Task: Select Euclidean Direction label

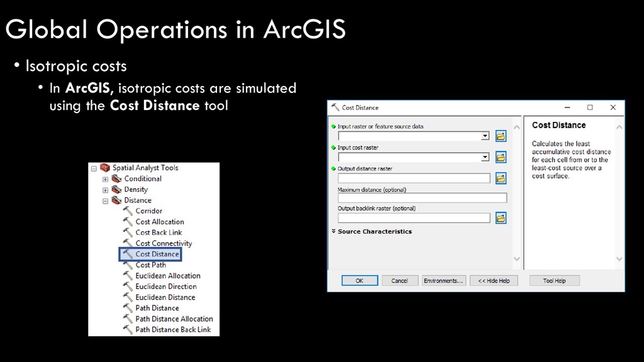Action: click(166, 287)
